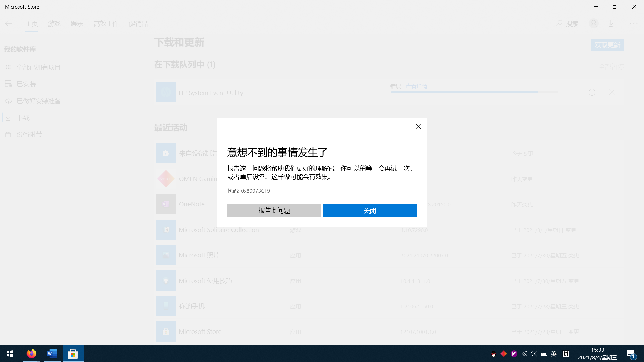Viewport: 644px width, 362px height.
Task: Click version 4.10.7290.0 text
Action: click(x=414, y=230)
